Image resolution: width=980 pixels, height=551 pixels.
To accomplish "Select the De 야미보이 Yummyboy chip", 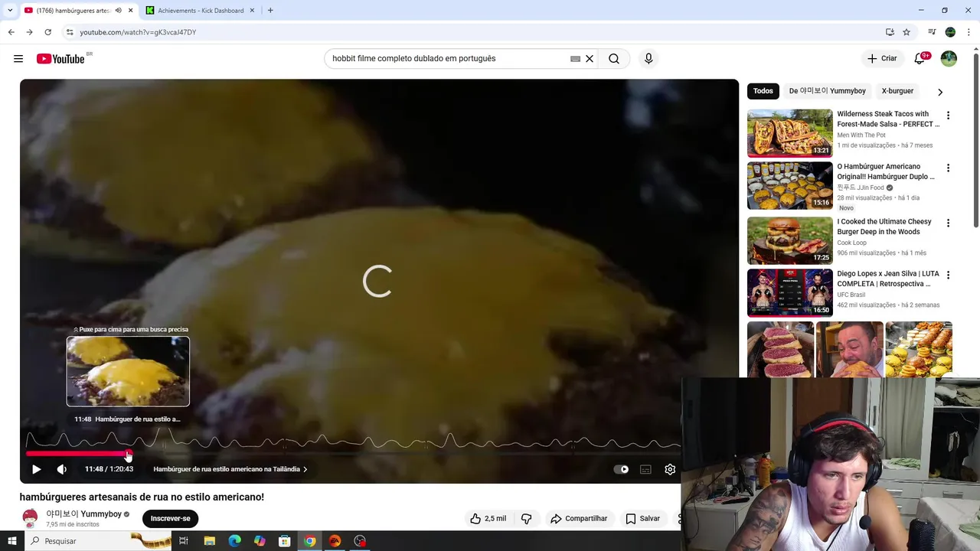I will tap(828, 91).
